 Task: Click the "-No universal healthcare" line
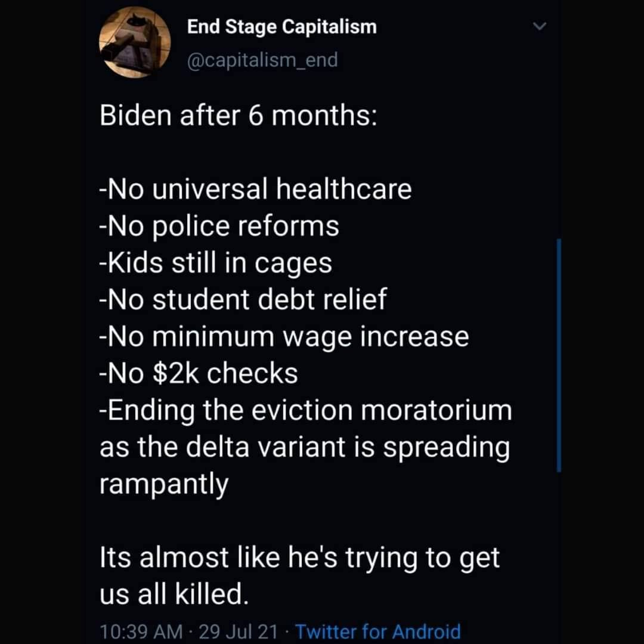point(255,190)
